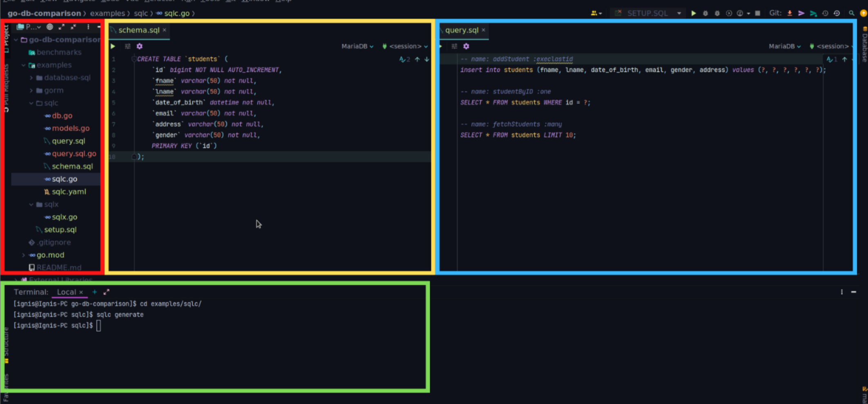Open sqlx.go in the project tree
Image resolution: width=868 pixels, height=404 pixels.
(x=65, y=217)
